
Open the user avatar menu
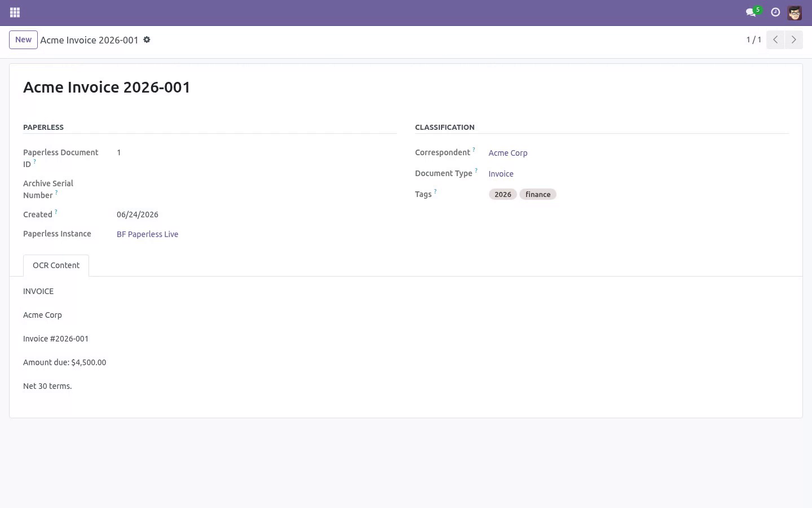(x=795, y=12)
